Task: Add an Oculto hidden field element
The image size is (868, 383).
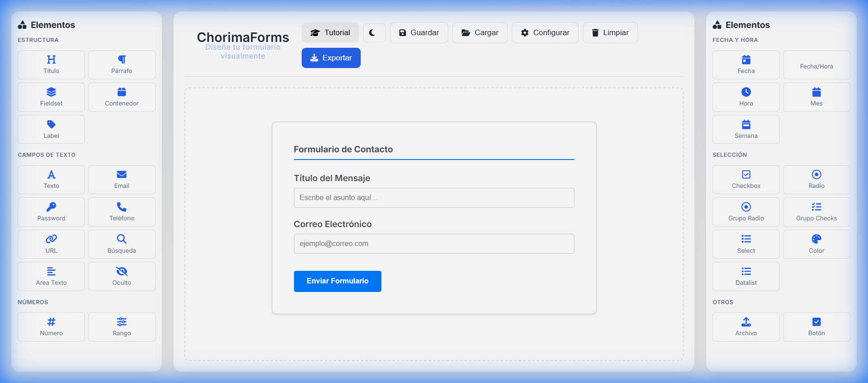Action: pyautogui.click(x=122, y=276)
